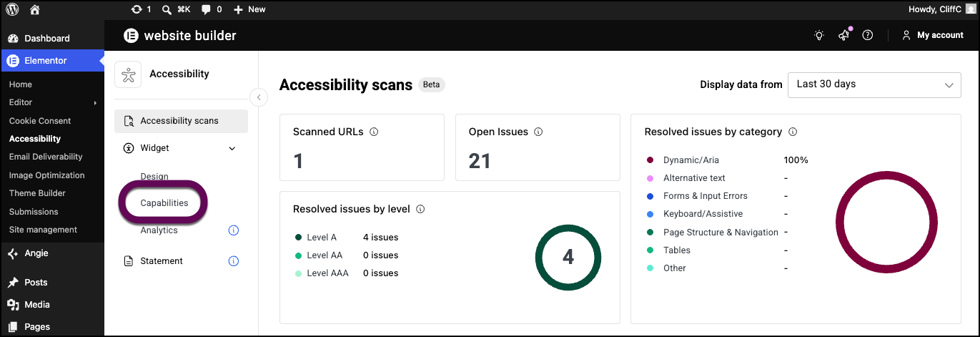Click the lightbulb tips icon
This screenshot has width=980, height=337.
coord(819,35)
